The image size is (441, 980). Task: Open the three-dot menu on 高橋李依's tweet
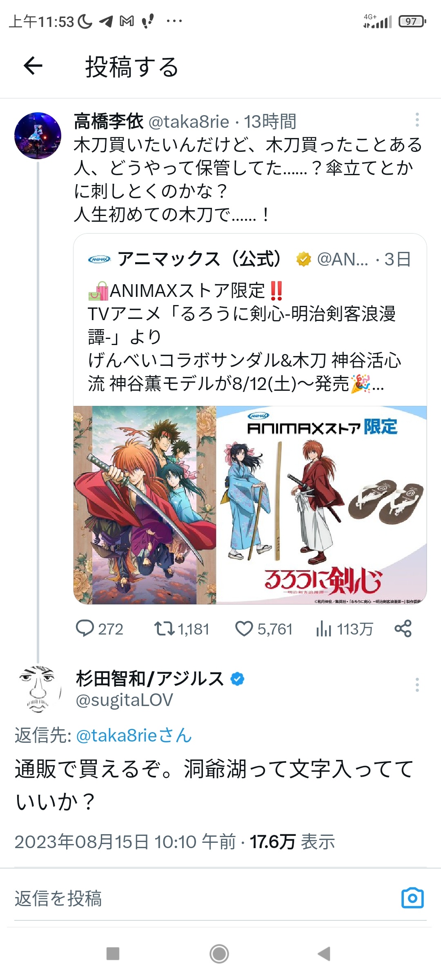(x=417, y=120)
